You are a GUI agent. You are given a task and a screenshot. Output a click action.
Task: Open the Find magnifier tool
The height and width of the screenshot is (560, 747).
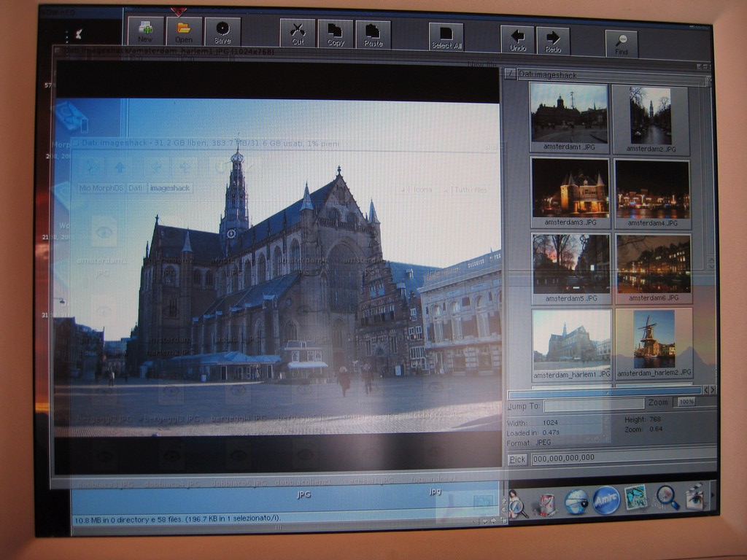coord(622,43)
